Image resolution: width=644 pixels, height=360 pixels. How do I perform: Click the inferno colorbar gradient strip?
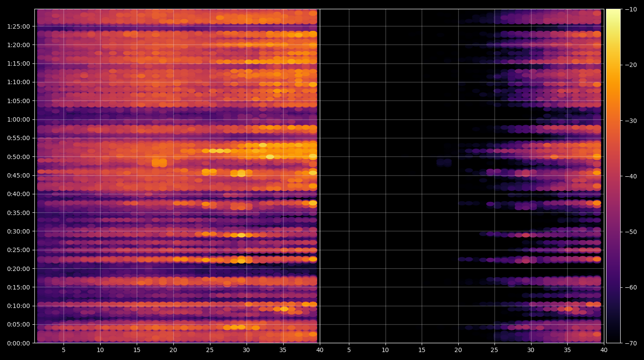pyautogui.click(x=613, y=176)
